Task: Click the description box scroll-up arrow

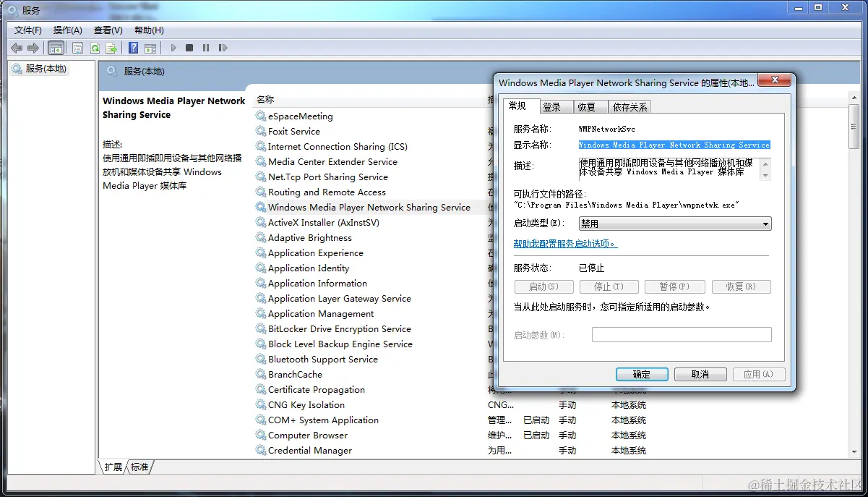Action: pos(766,163)
